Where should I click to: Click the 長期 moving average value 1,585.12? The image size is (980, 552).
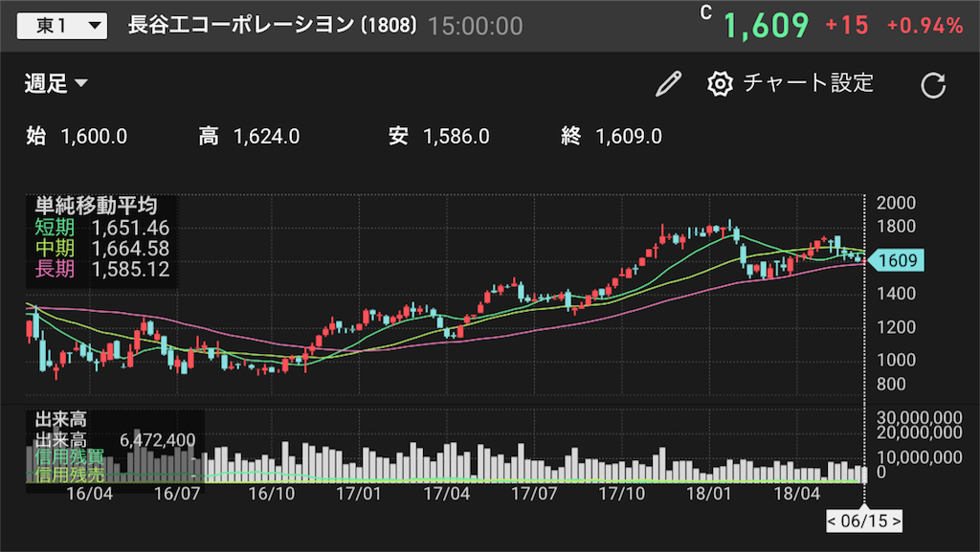coord(130,269)
